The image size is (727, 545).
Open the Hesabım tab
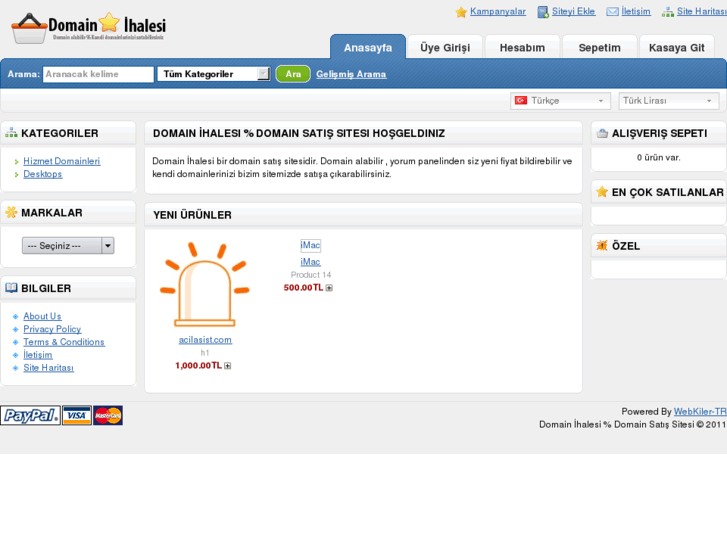(522, 47)
